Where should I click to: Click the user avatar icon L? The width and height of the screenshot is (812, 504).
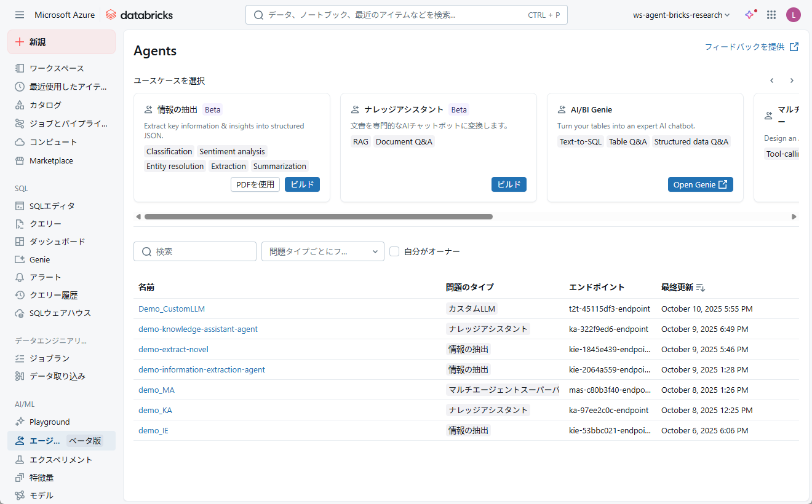click(794, 15)
